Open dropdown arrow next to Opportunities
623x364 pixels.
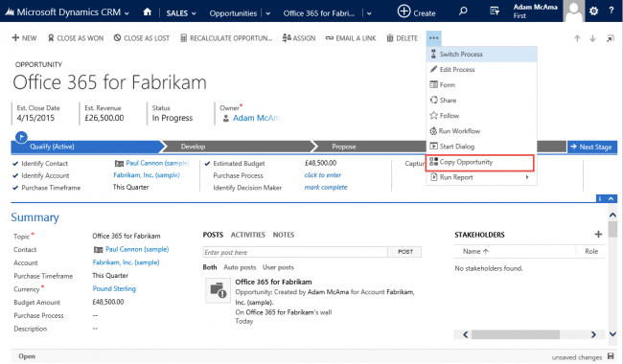pyautogui.click(x=268, y=13)
